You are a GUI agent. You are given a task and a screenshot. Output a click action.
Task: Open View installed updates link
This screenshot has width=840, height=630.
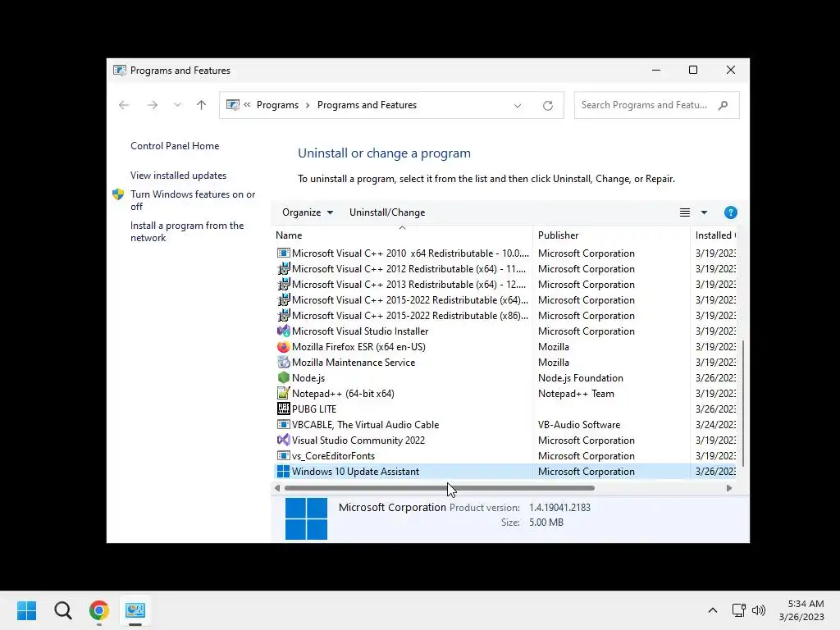pos(178,176)
